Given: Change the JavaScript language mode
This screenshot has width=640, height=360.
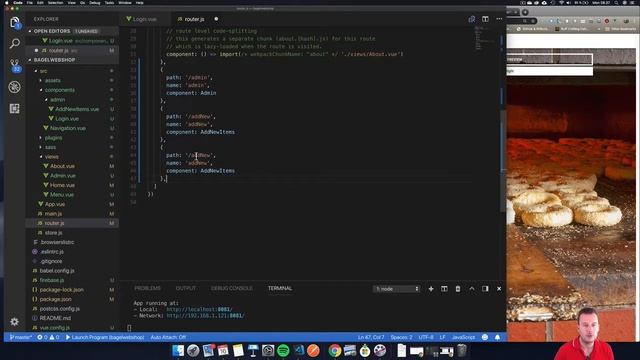Looking at the screenshot, I should [463, 337].
